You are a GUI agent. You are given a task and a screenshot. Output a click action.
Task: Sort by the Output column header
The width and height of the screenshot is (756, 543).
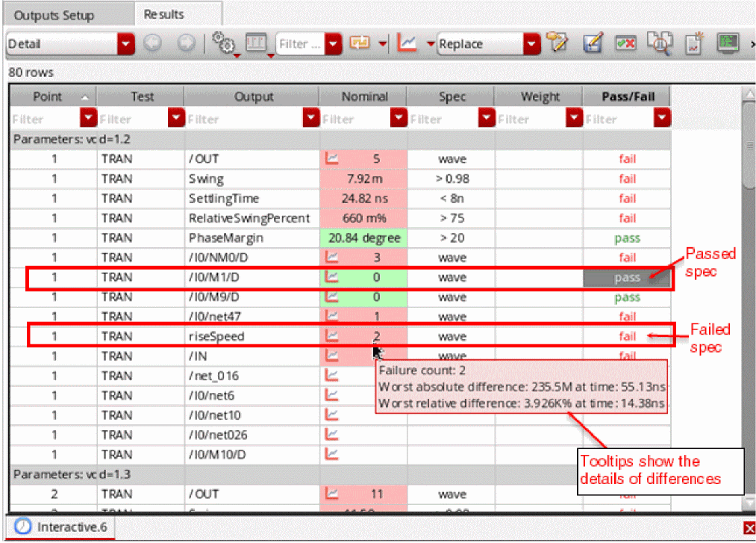click(252, 96)
